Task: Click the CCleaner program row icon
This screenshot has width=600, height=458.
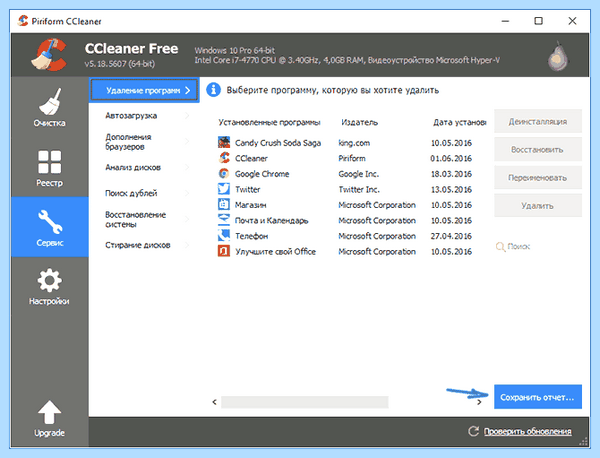Action: (224, 158)
